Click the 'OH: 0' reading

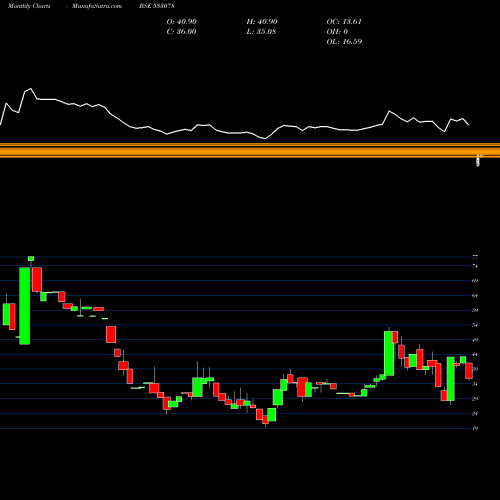coord(337,32)
